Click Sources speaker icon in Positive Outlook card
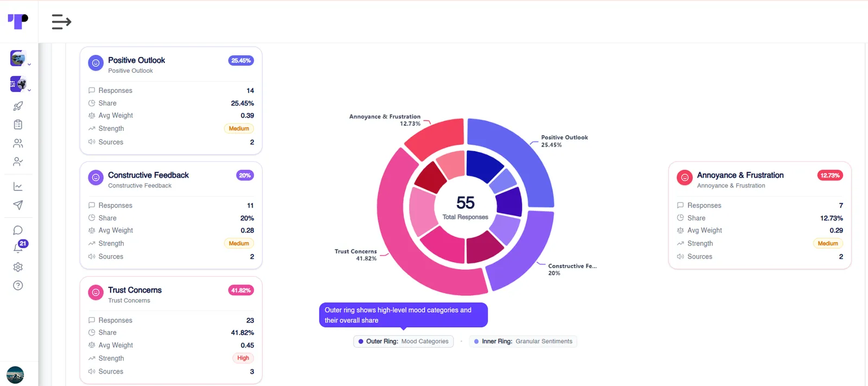 pos(92,142)
